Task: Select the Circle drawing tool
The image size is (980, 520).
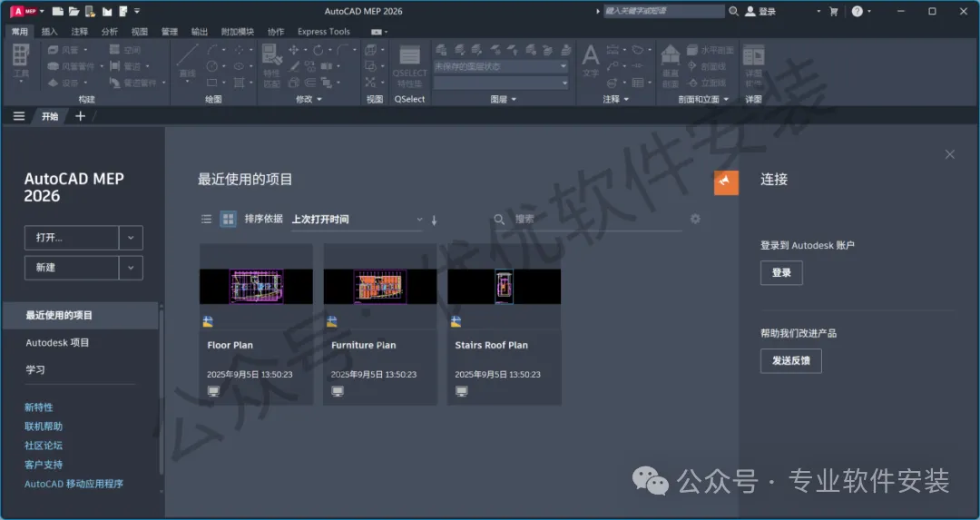Action: pos(211,66)
